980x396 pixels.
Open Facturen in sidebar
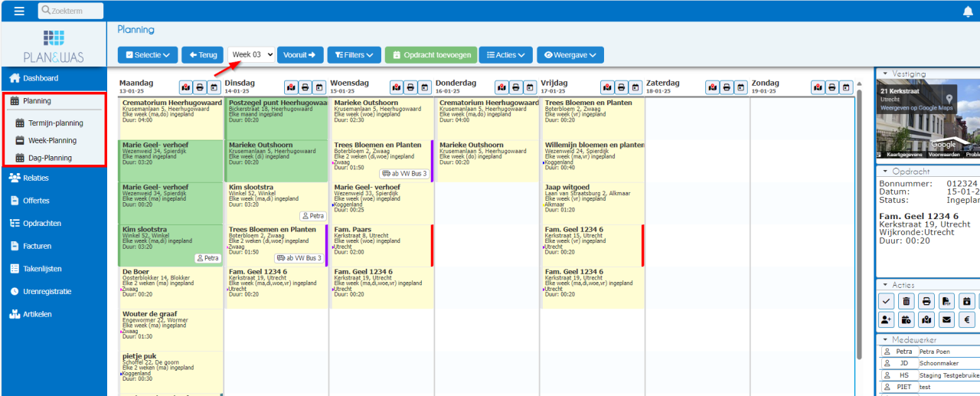coord(54,246)
